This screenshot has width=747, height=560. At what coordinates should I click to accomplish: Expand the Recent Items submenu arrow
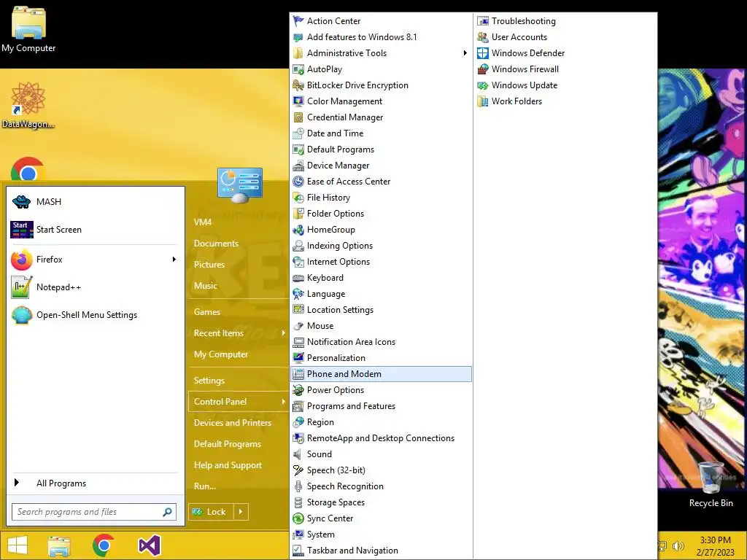pyautogui.click(x=283, y=333)
